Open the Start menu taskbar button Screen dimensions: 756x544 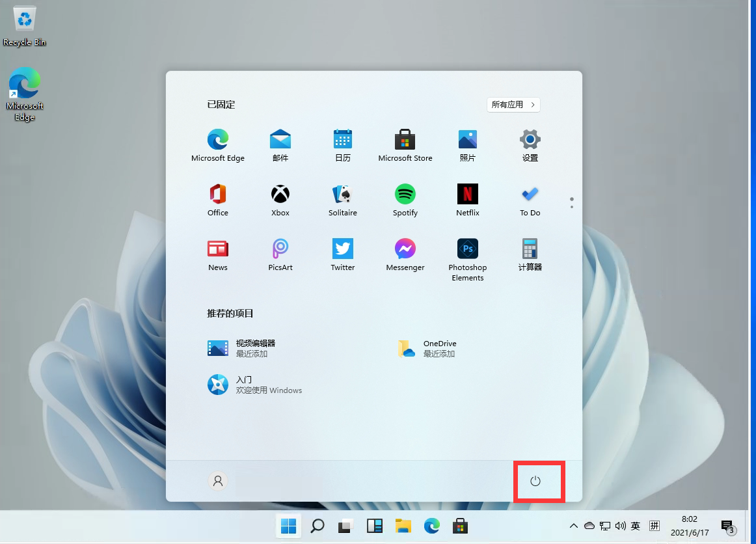click(x=288, y=526)
